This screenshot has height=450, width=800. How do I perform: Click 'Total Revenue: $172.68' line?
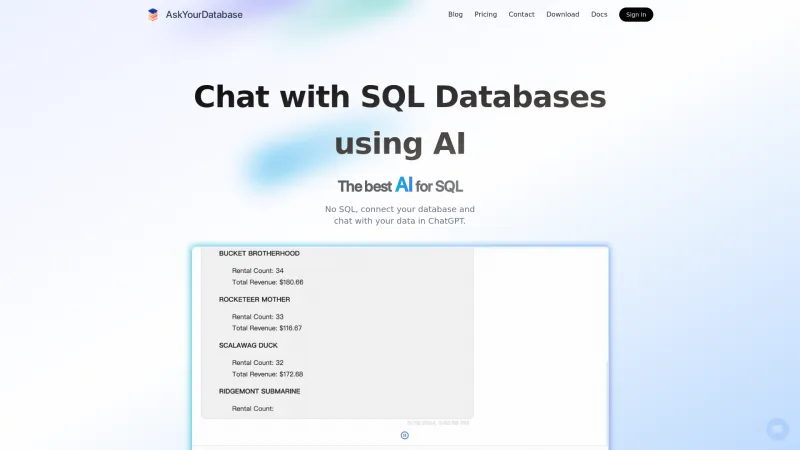(267, 374)
